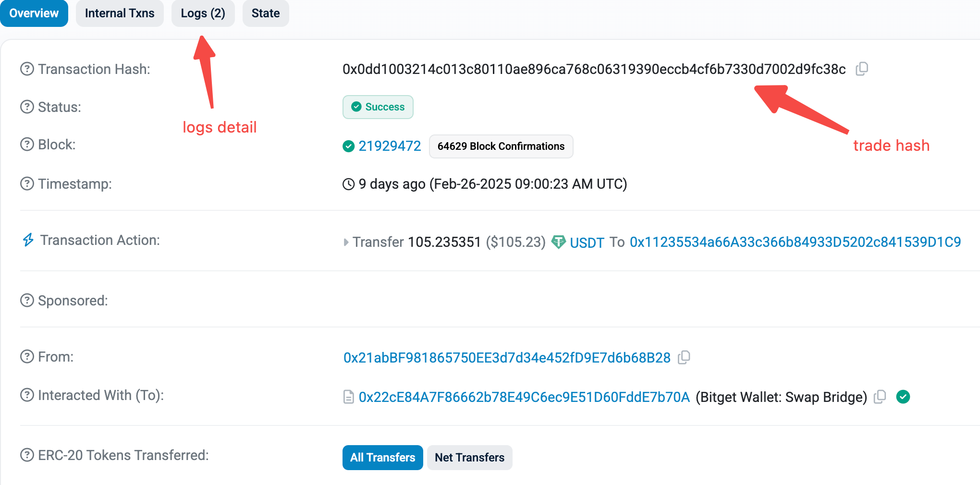Select the Overview tab
This screenshot has width=980, height=485.
(34, 13)
